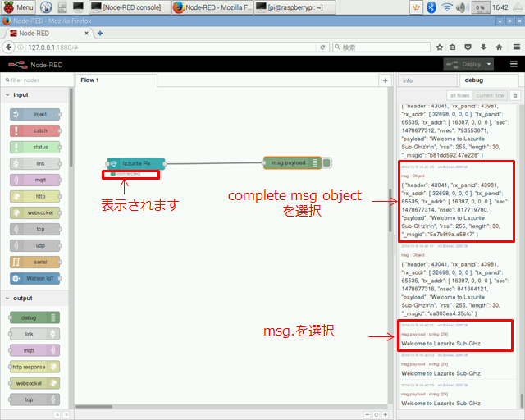Viewport: 525px width, 420px height.
Task: Select the lazurite Rx node on canvas
Action: (x=136, y=163)
